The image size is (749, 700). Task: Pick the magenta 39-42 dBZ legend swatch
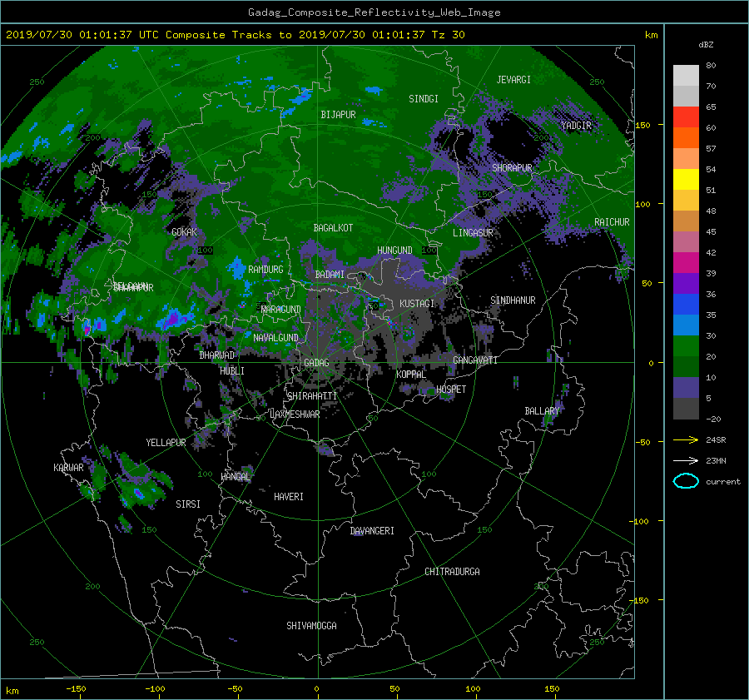point(686,263)
